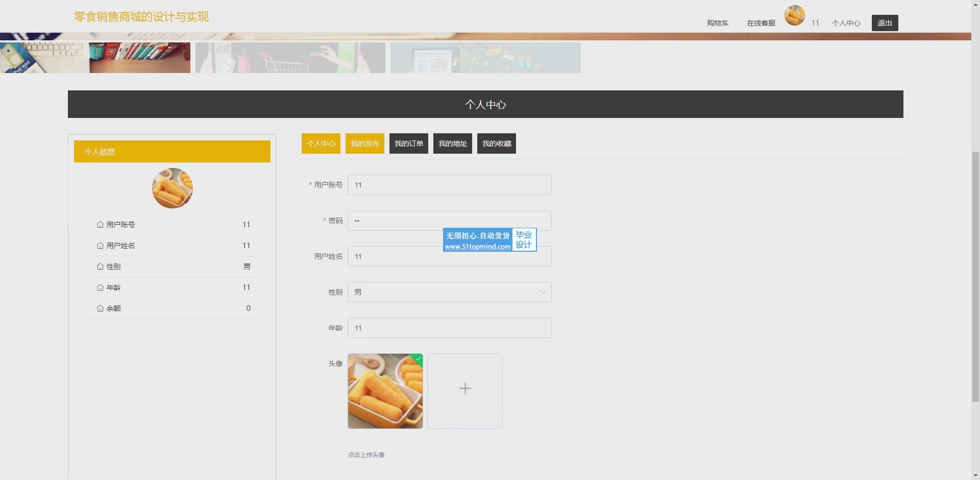The width and height of the screenshot is (980, 480).
Task: Click the 个人信息 panel header
Action: click(x=172, y=152)
